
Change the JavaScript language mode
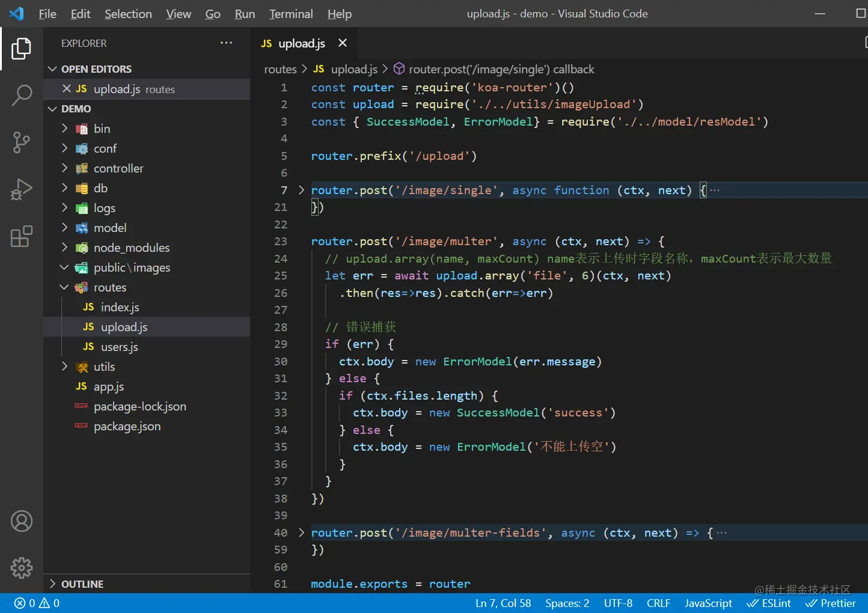[708, 603]
